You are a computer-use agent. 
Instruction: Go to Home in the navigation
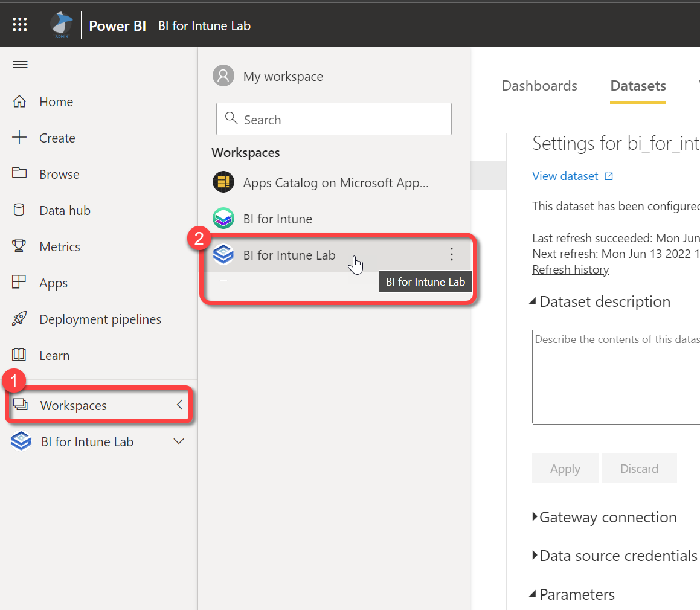click(x=56, y=102)
